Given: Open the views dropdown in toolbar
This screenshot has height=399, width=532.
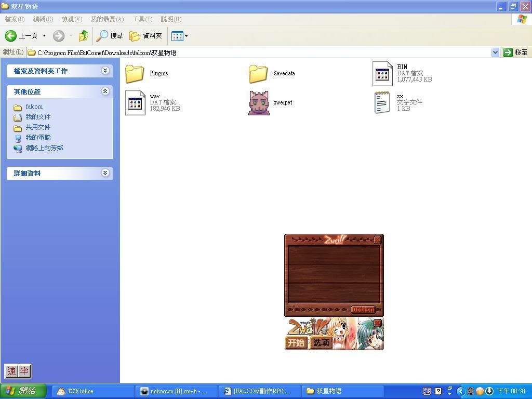Looking at the screenshot, I should 180,36.
